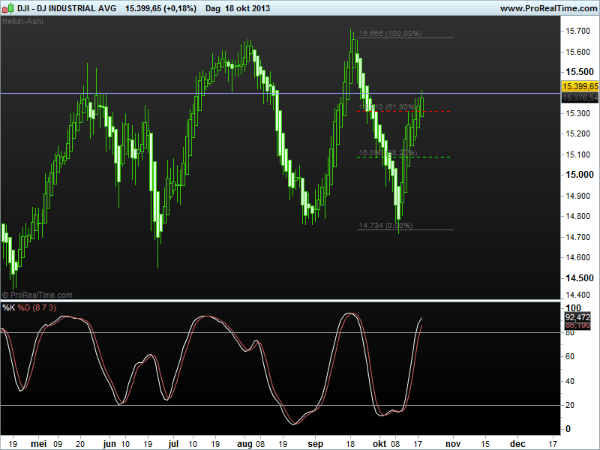Click the jul label on time axis
600x450 pixels.
(x=173, y=444)
